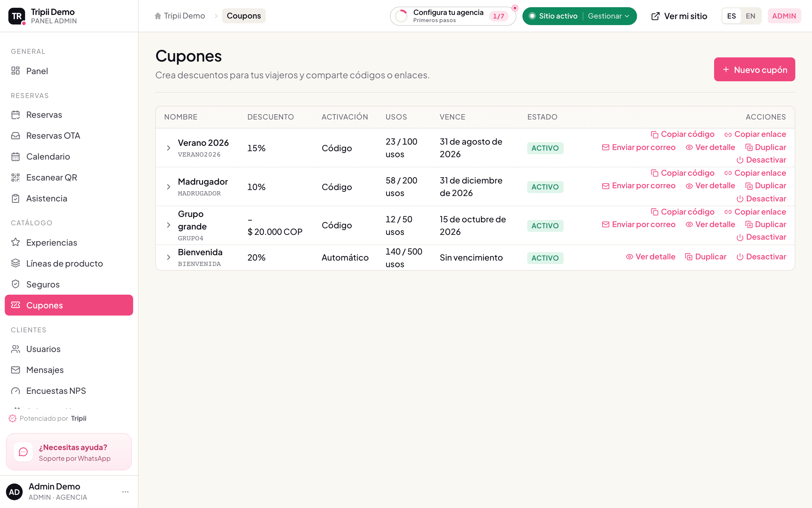
Task: Open Líneas de producto menu item
Action: [69, 263]
